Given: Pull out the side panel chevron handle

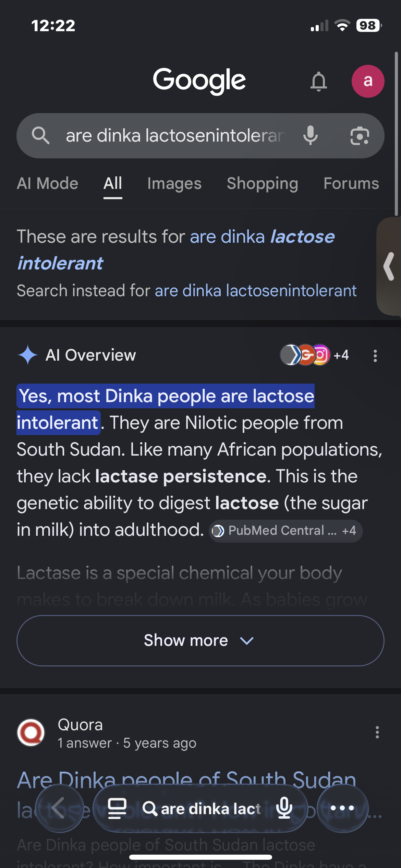Looking at the screenshot, I should [389, 266].
